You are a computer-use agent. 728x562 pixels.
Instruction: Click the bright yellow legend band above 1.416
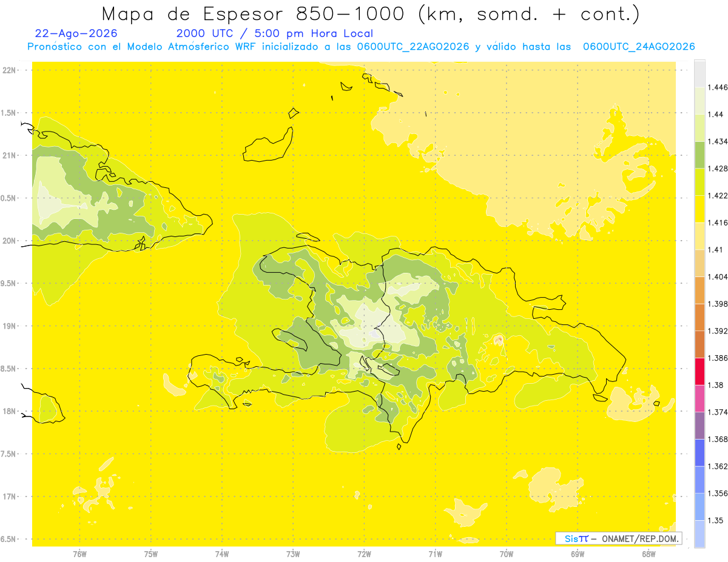coord(699,209)
